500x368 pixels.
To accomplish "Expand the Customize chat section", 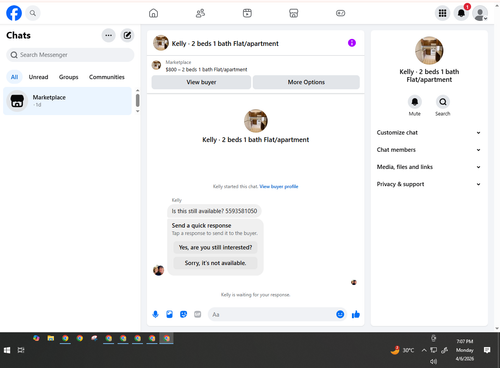I will tap(429, 133).
